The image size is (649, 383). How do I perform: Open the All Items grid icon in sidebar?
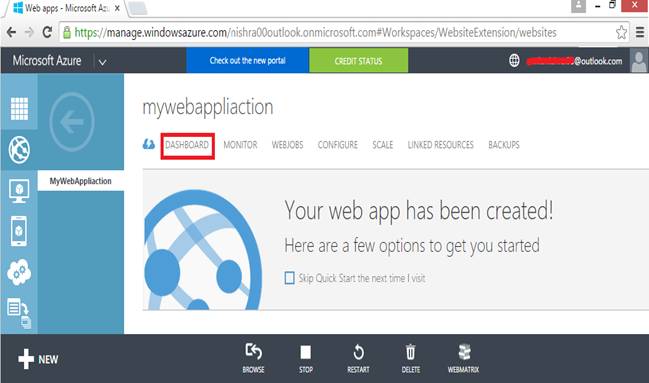19,108
